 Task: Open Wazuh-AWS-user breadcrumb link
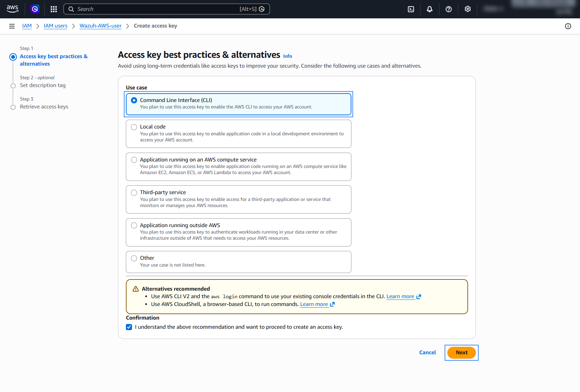pyautogui.click(x=100, y=26)
